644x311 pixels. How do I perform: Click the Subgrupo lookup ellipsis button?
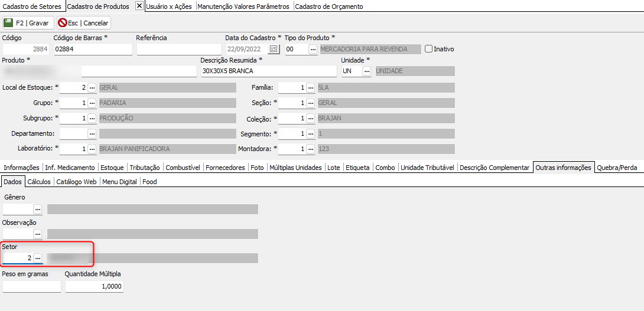[92, 118]
